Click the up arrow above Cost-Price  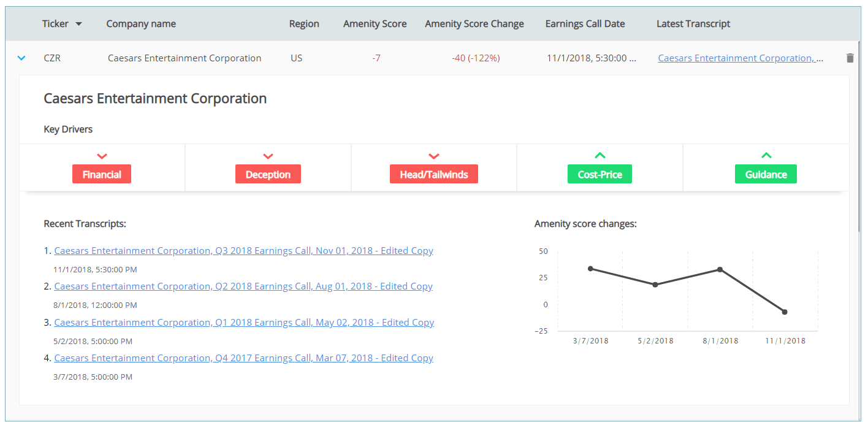coord(600,155)
